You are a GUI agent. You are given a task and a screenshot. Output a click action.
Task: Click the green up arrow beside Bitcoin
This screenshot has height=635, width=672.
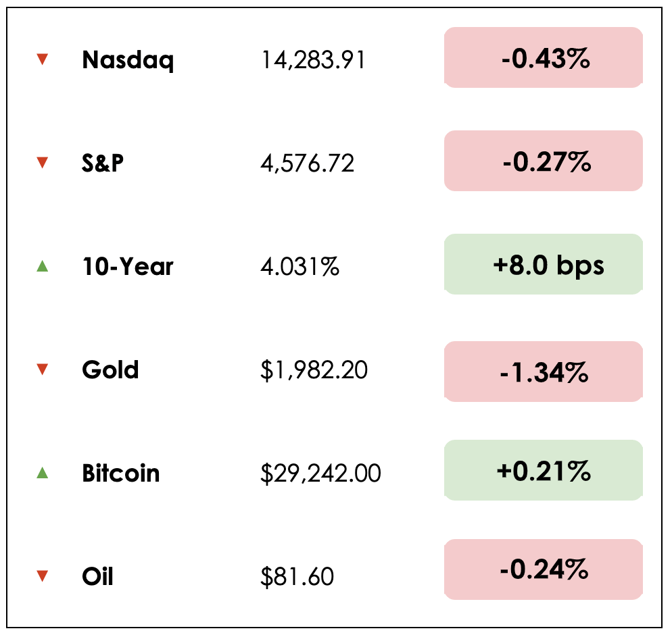click(43, 473)
